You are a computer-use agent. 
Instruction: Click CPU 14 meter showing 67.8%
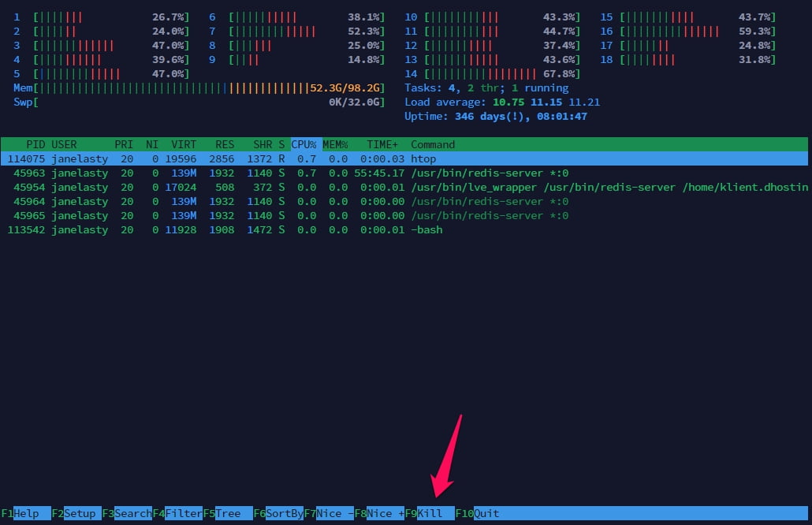(493, 74)
